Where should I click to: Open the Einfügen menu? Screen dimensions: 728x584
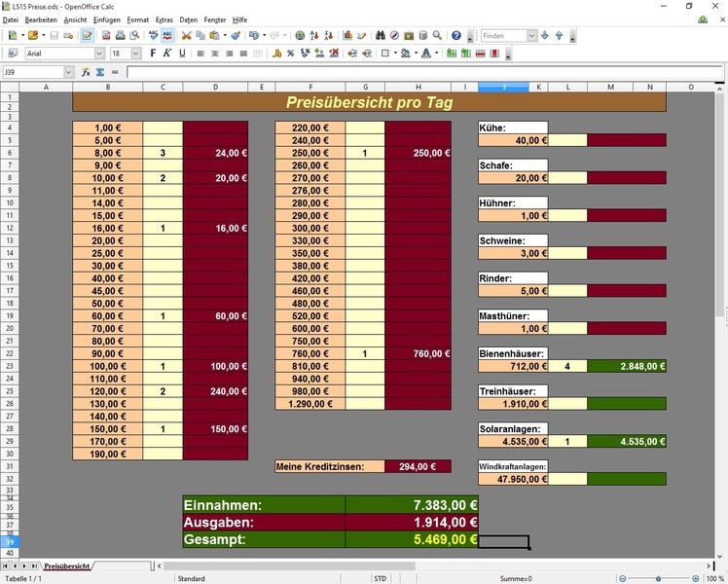pyautogui.click(x=107, y=19)
